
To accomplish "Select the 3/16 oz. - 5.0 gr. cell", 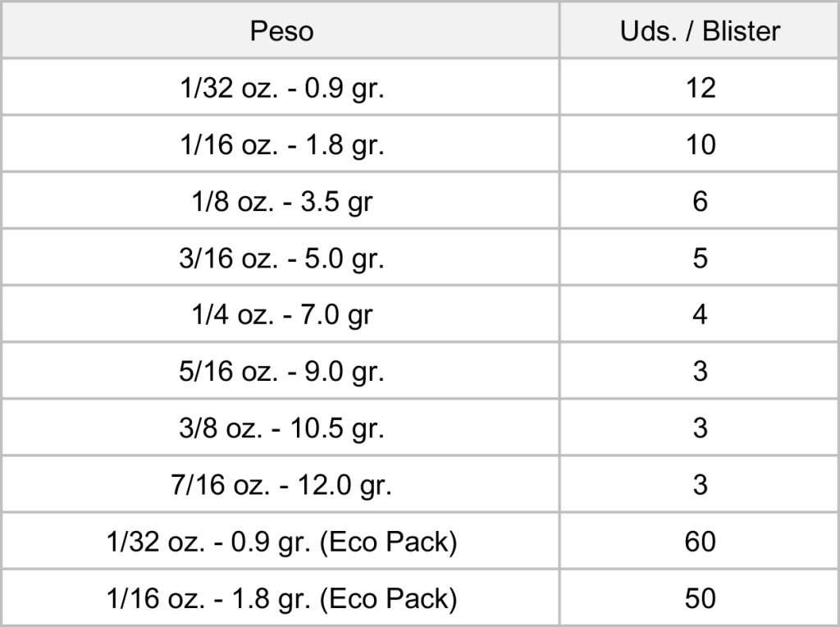I will point(281,258).
